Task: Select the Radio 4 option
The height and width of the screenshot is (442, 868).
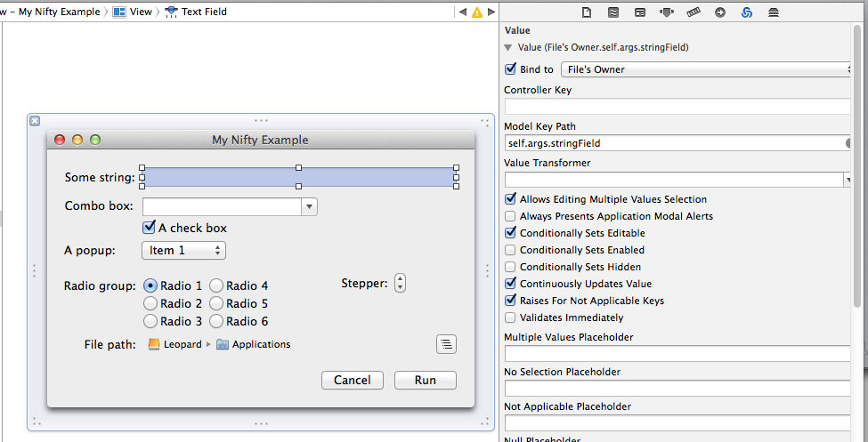Action: coord(216,286)
